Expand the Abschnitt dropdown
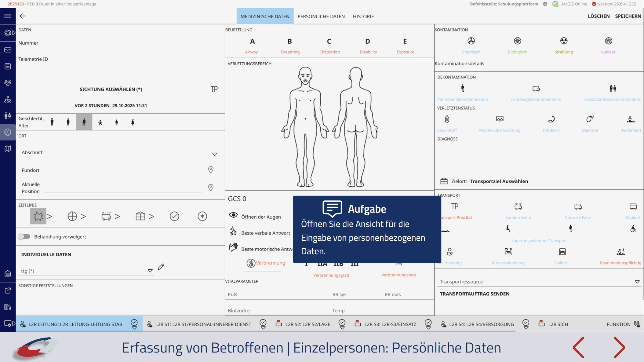Screen dimensions: 644x362 215,154
